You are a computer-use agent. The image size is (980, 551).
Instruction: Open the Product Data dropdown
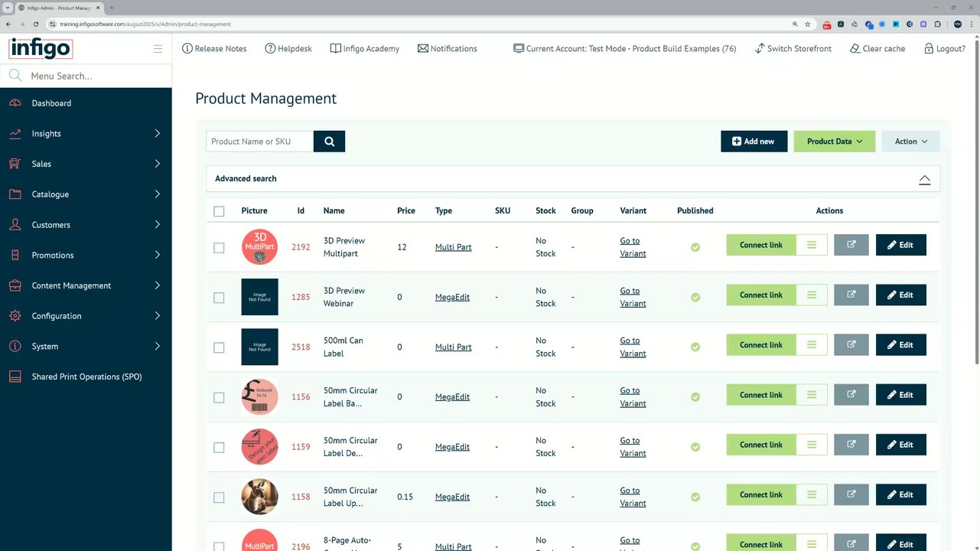tap(835, 141)
